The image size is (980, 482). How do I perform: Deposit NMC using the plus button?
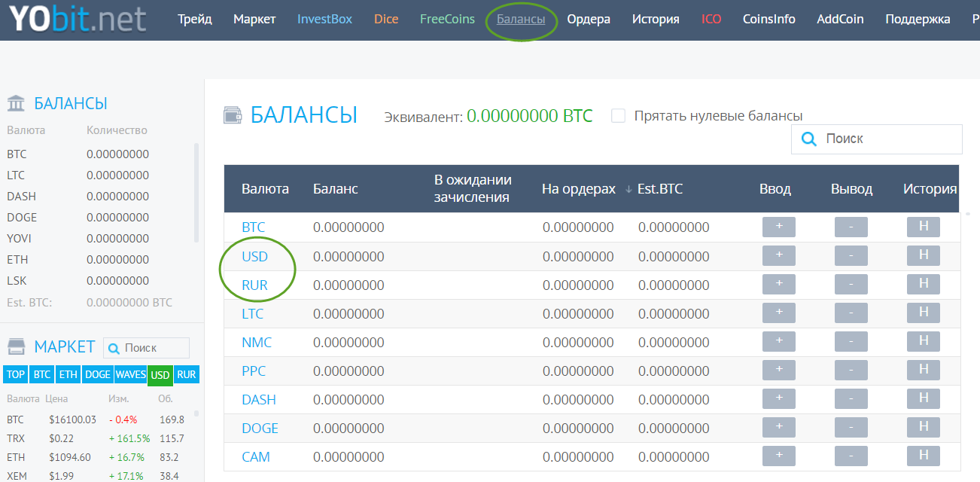pos(779,341)
